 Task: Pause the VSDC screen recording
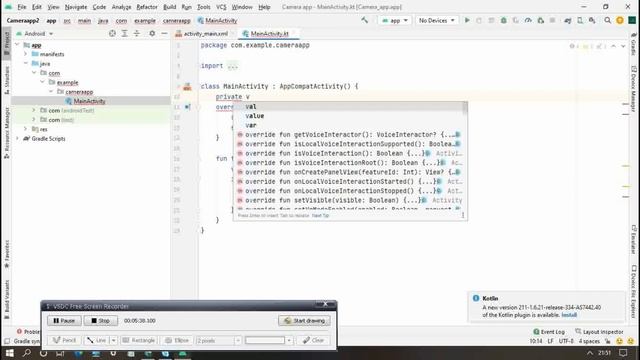pos(64,320)
